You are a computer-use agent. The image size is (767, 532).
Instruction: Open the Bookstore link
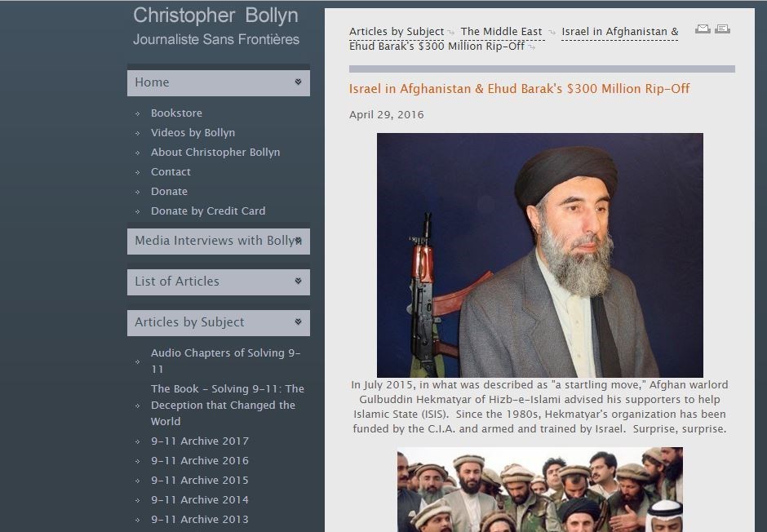(x=176, y=113)
